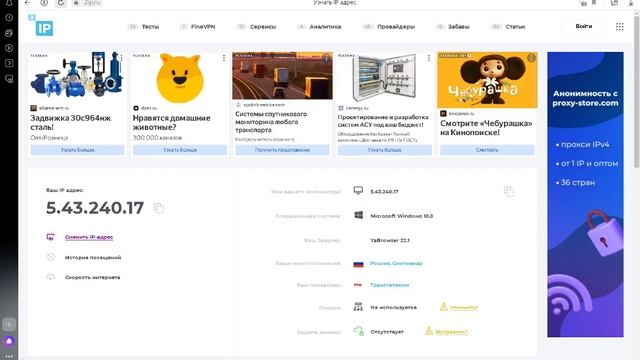Click Узнать больше under the АСУ ad
640x360 pixels.
click(x=385, y=150)
